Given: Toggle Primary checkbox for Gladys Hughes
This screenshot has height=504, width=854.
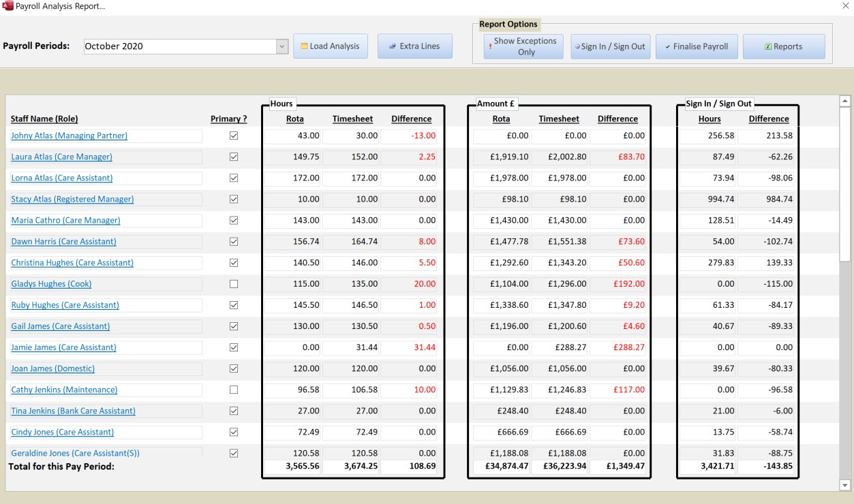Looking at the screenshot, I should coord(234,284).
